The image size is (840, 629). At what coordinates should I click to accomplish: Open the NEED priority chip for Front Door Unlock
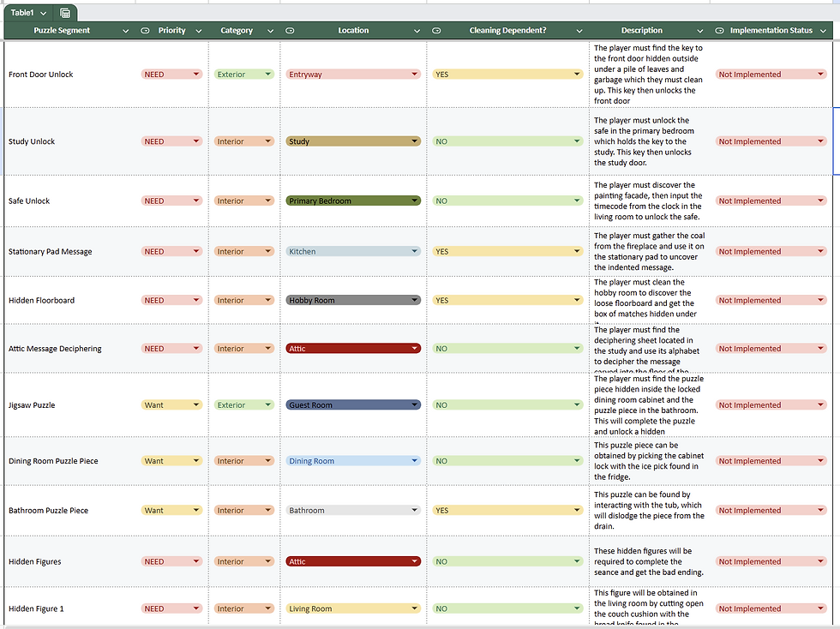click(172, 75)
